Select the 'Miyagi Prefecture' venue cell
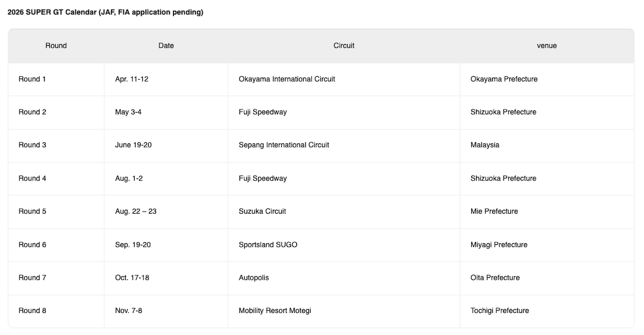644x335 pixels. click(x=547, y=245)
